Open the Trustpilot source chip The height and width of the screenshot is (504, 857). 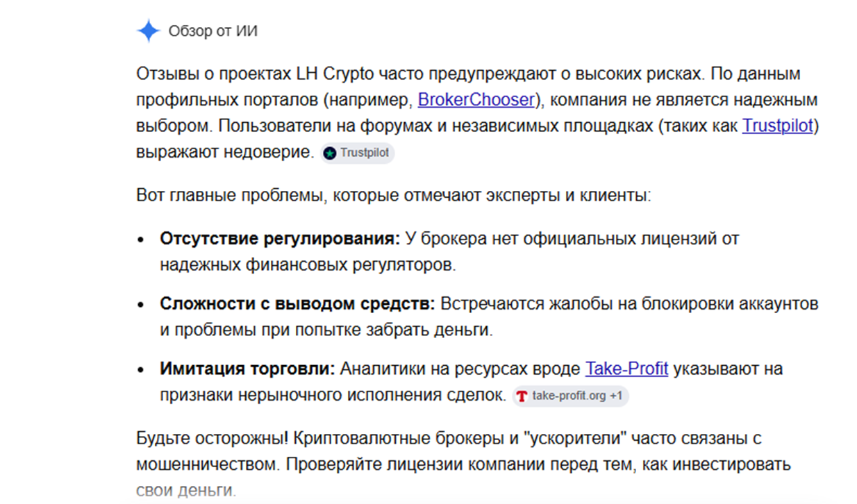click(358, 153)
